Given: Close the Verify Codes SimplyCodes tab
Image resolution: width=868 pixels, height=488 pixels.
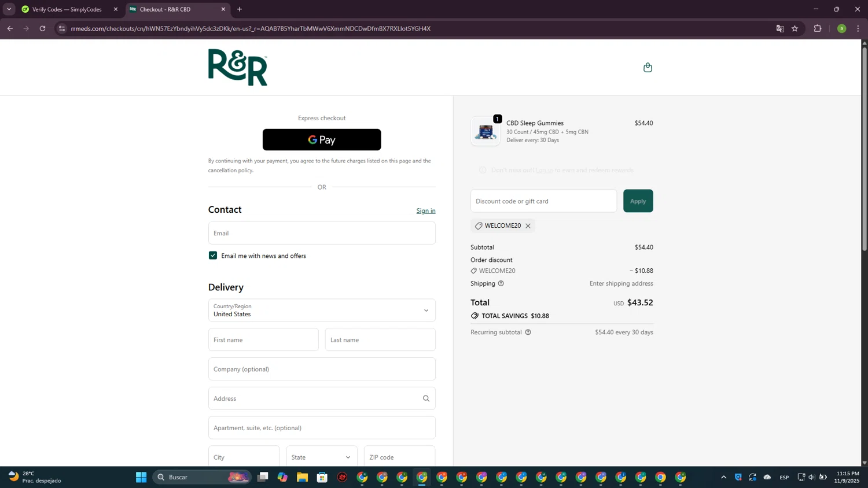Looking at the screenshot, I should click(116, 9).
